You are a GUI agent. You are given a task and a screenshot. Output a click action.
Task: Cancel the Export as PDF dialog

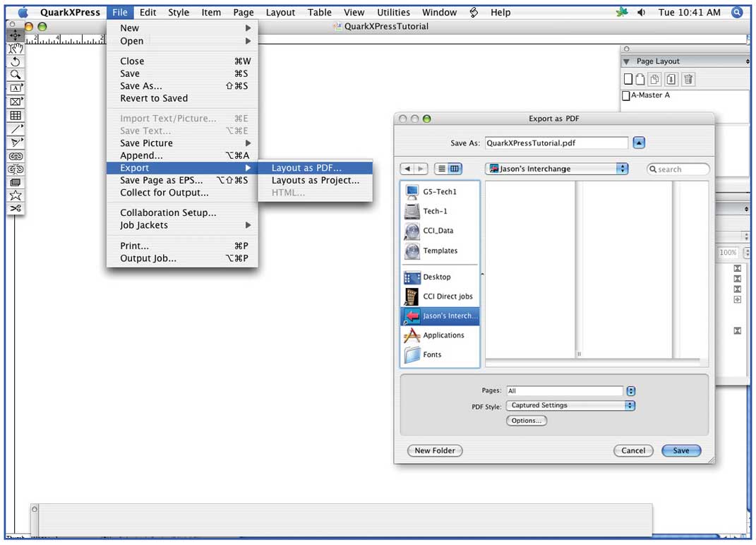[x=633, y=450]
